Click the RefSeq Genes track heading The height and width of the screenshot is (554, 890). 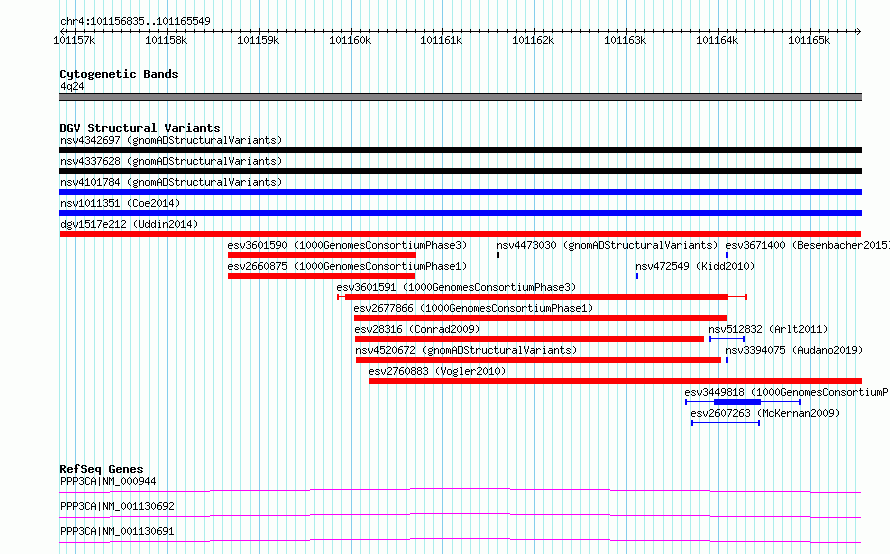[x=101, y=469]
